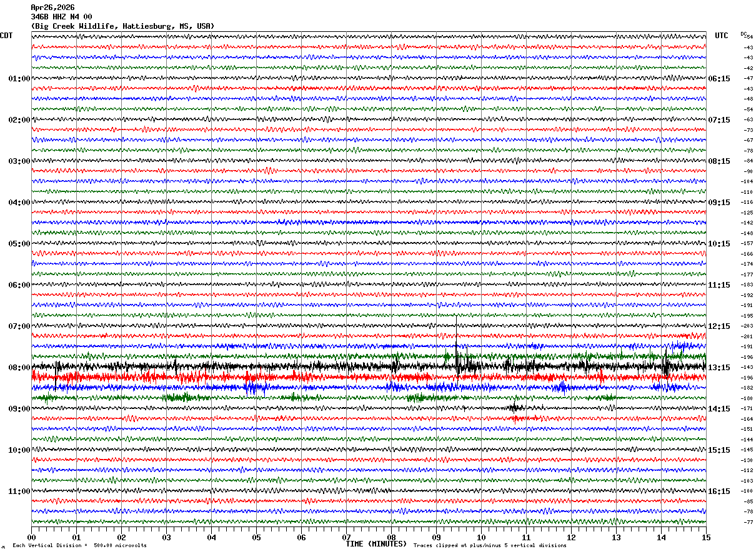Click the DC offset value -145
756x554 pixels.
[747, 450]
